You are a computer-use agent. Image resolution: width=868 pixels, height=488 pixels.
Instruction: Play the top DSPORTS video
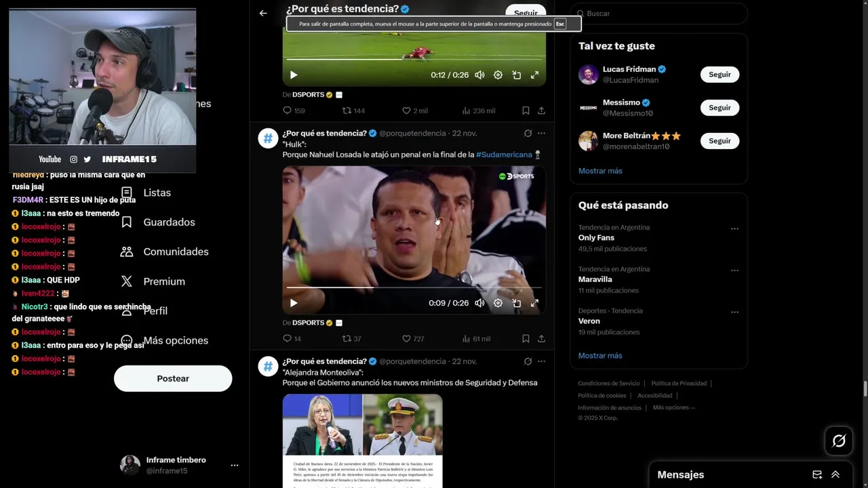(294, 75)
